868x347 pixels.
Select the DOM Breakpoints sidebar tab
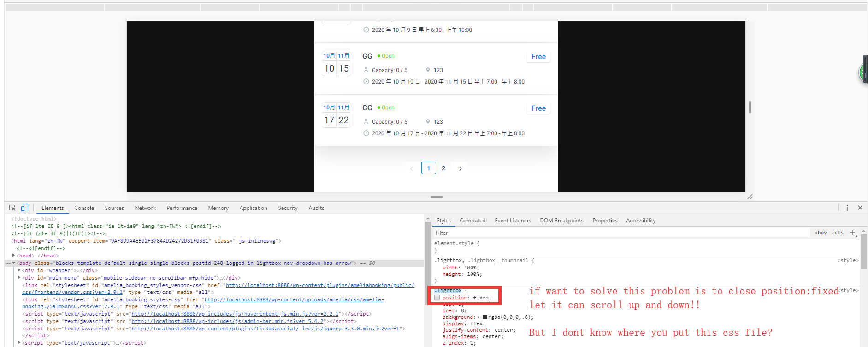pos(561,221)
